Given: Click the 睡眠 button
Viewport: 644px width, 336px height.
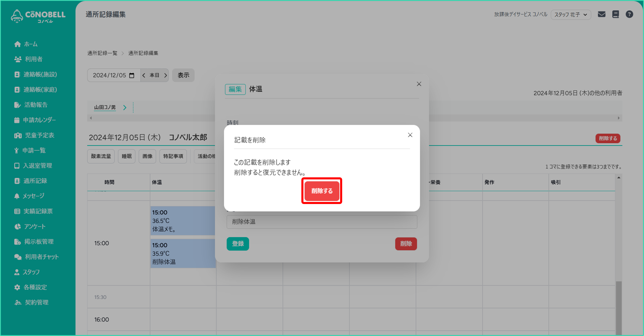Looking at the screenshot, I should pos(127,156).
